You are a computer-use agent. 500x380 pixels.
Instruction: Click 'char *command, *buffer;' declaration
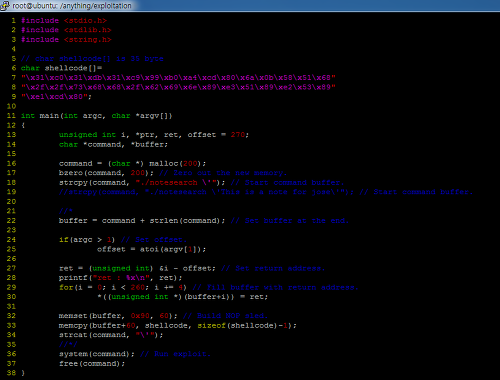pos(113,144)
